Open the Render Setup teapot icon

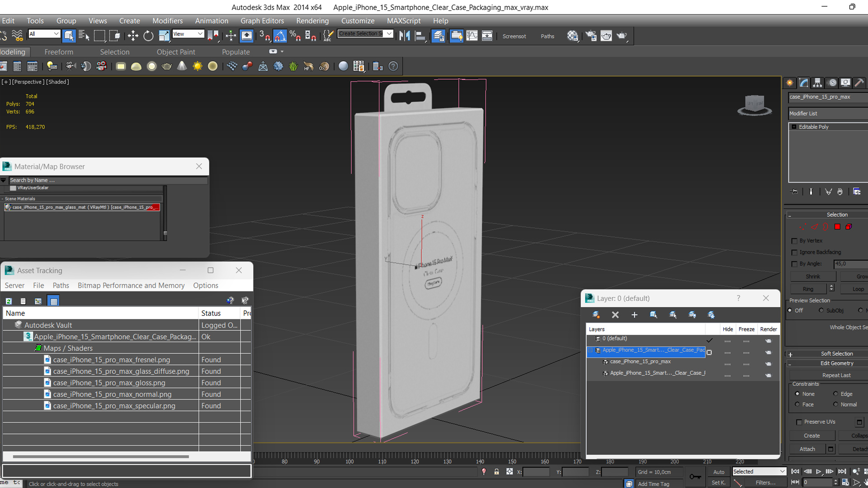click(591, 36)
